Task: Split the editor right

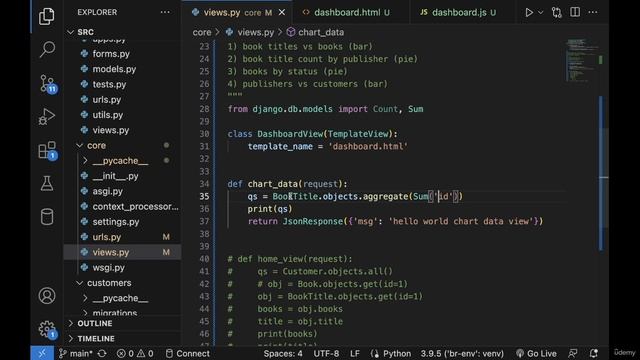Action: coord(575,12)
